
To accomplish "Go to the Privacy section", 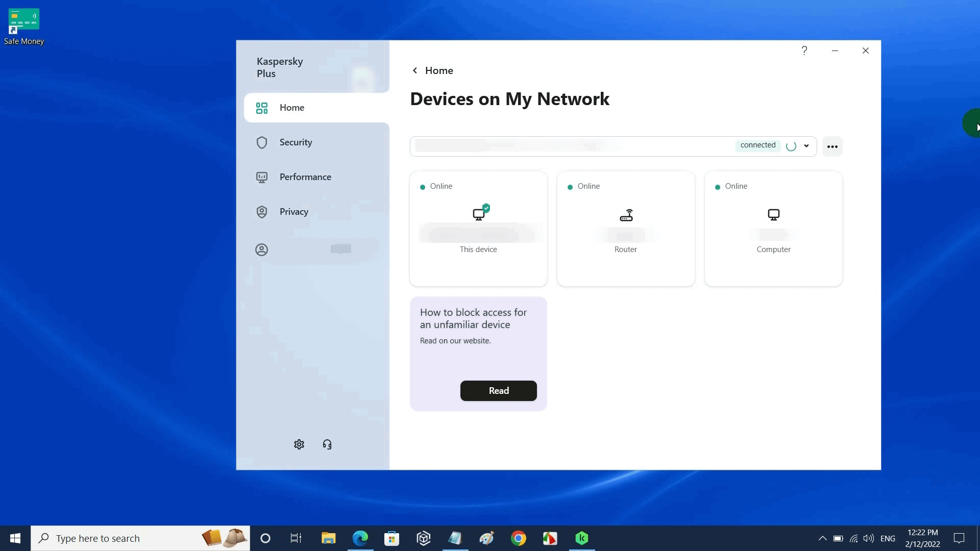I will pos(293,212).
